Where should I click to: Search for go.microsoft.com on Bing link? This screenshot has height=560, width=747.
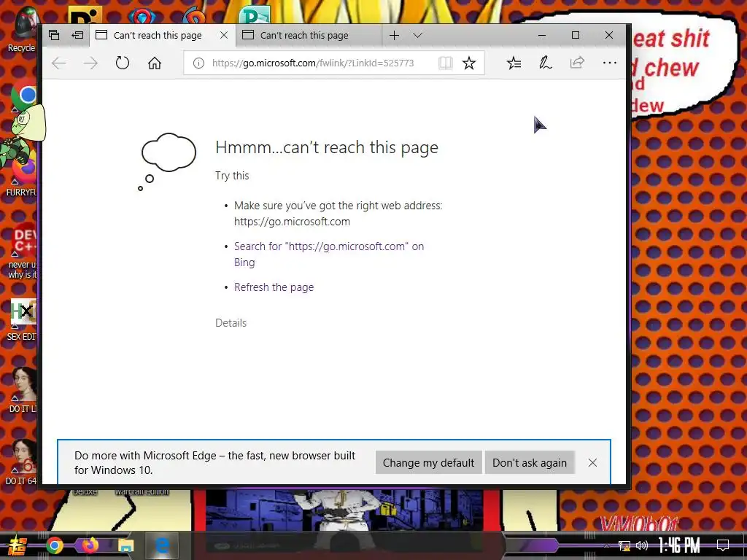click(329, 254)
